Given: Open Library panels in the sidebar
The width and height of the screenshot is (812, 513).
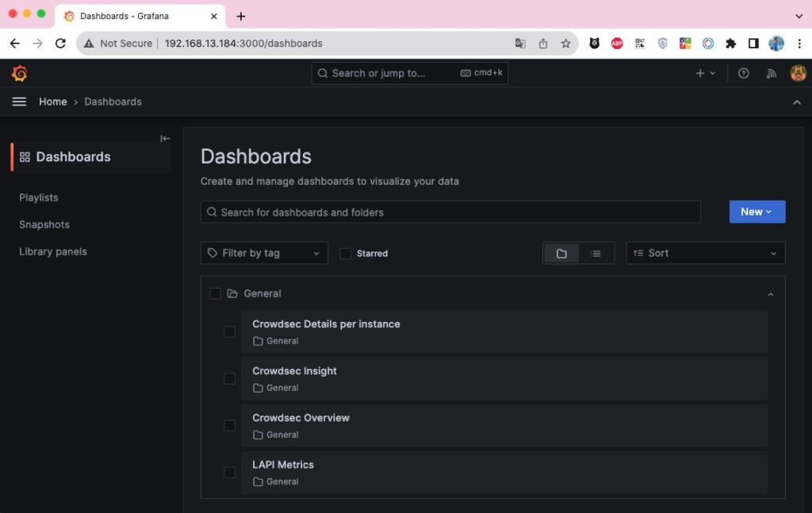Looking at the screenshot, I should pyautogui.click(x=53, y=251).
